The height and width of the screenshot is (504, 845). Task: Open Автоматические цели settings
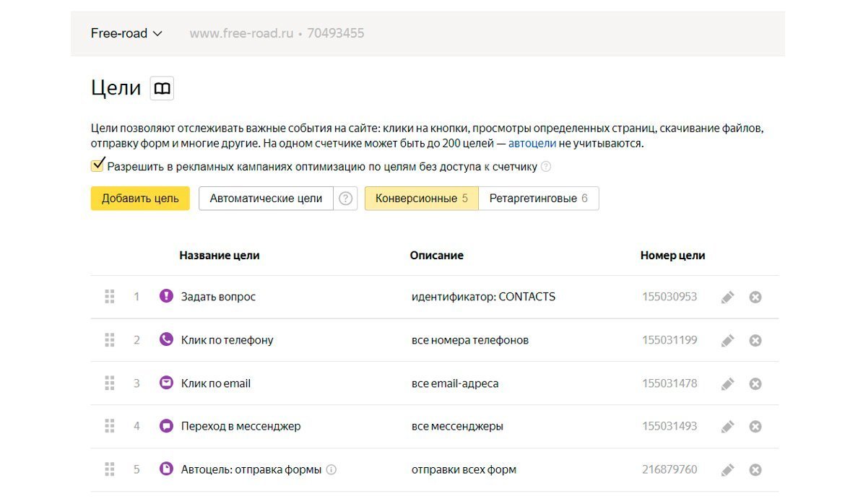coord(266,199)
